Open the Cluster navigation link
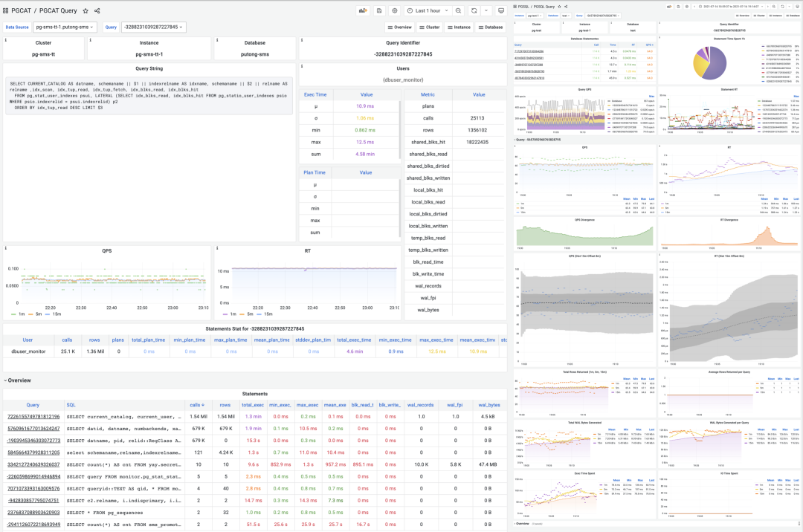This screenshot has height=532, width=803. (433, 27)
